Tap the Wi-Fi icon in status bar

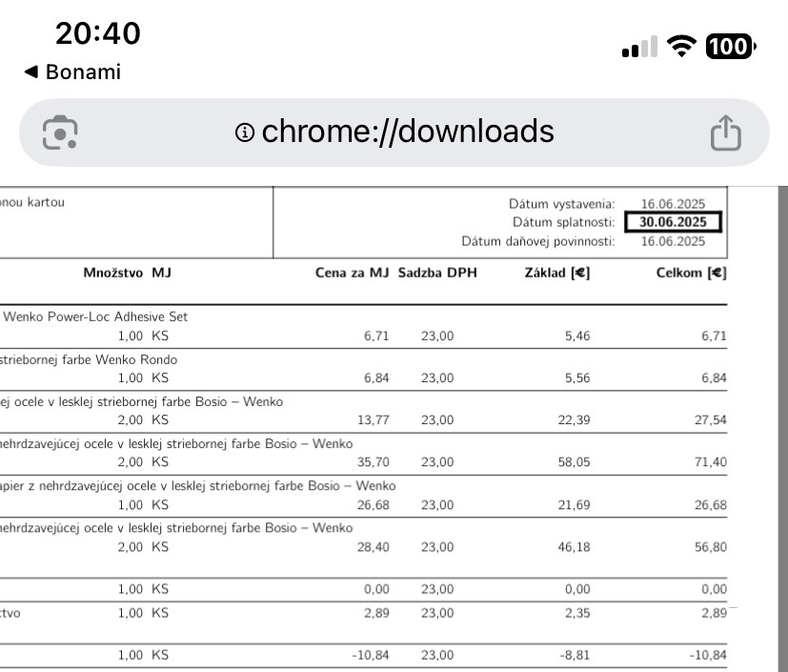(681, 46)
